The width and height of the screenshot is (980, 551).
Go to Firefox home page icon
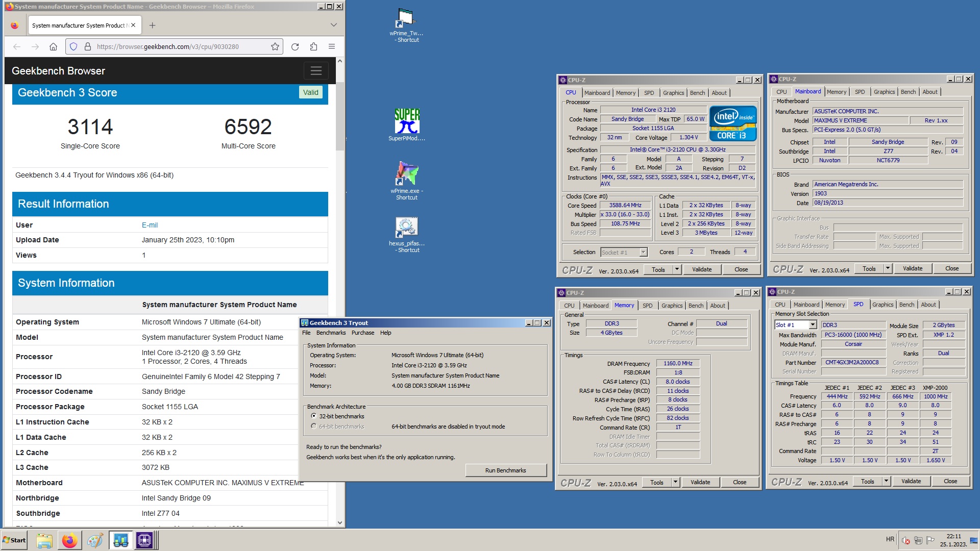click(53, 46)
